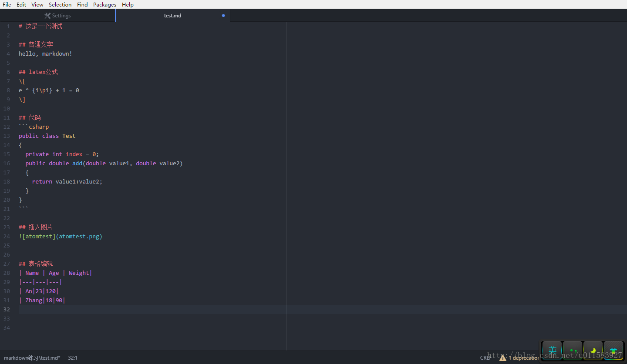Image resolution: width=627 pixels, height=364 pixels.
Task: Click the '| Name | Age | Weight|' table row
Action: point(55,273)
